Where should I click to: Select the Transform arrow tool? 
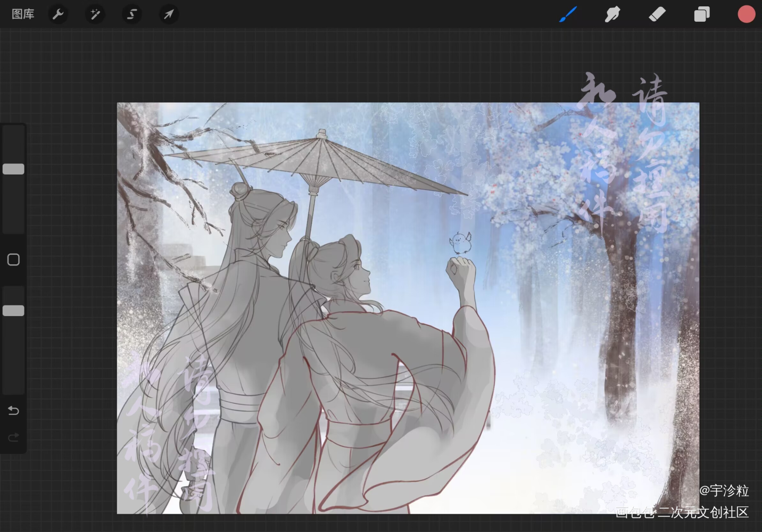click(169, 14)
